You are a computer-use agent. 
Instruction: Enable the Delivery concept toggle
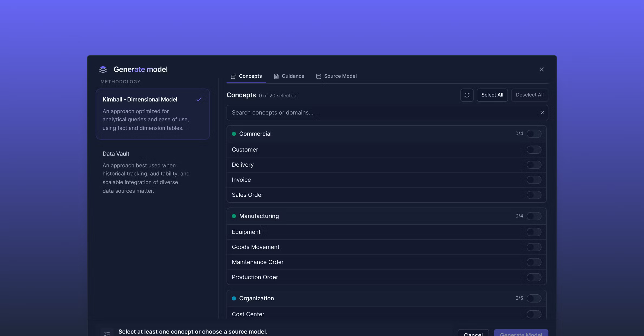pos(534,165)
